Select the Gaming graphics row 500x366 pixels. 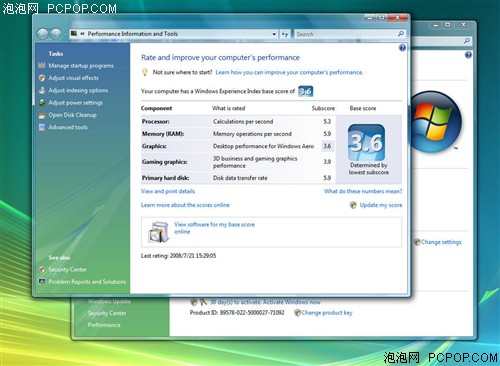coord(238,162)
